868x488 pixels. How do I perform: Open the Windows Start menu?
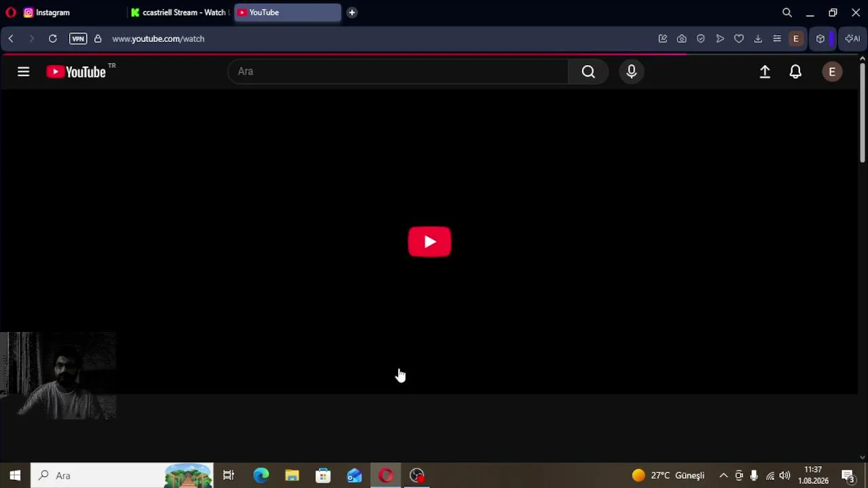coord(15,475)
